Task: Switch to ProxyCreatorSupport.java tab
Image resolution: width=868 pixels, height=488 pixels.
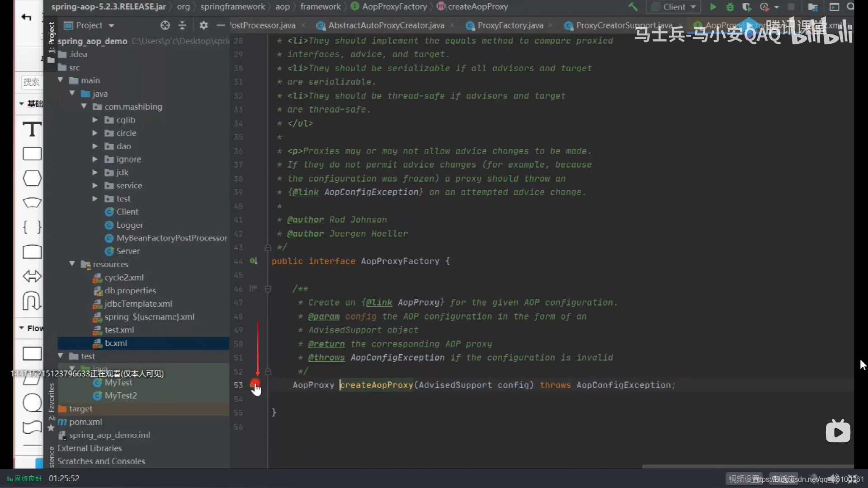Action: point(624,25)
